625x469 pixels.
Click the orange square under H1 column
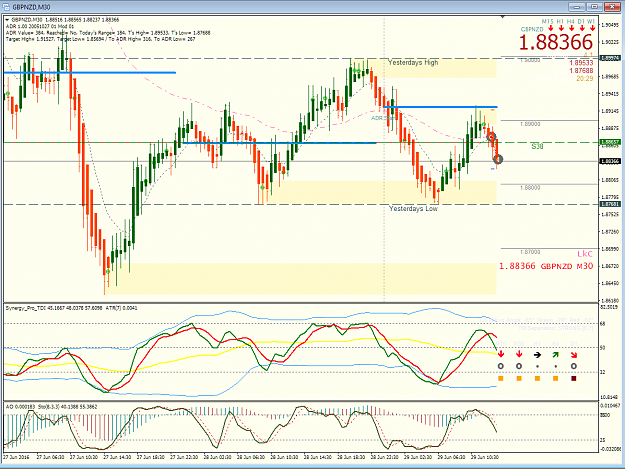tap(537, 379)
